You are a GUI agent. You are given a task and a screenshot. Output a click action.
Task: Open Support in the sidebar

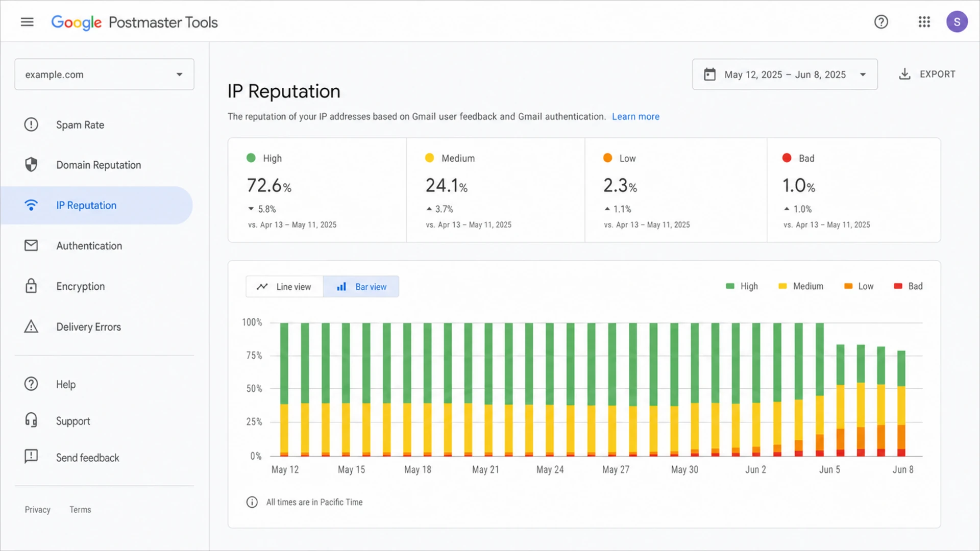pyautogui.click(x=73, y=421)
